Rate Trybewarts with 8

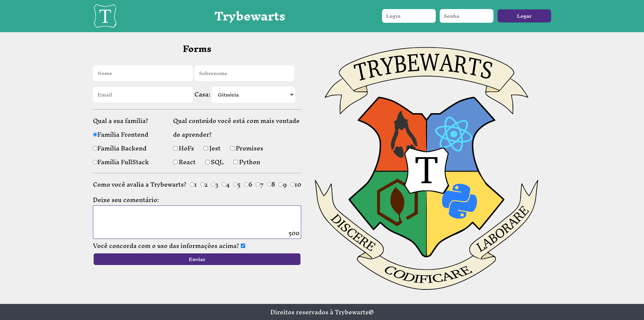[269, 185]
